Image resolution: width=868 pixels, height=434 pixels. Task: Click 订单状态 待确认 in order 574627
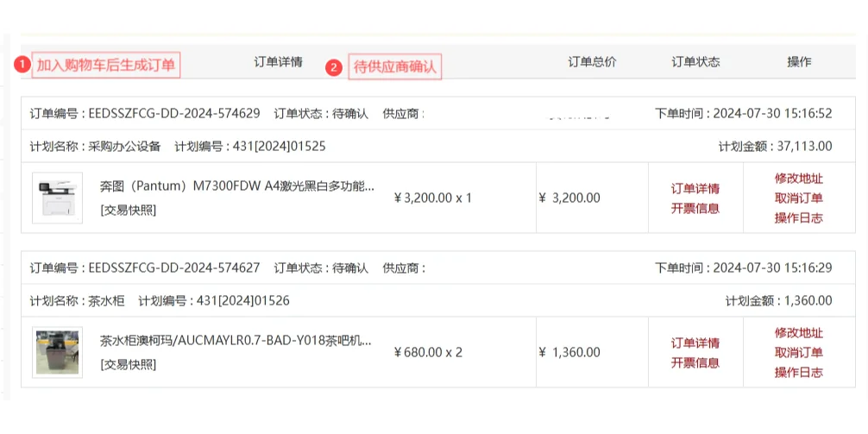pyautogui.click(x=321, y=268)
